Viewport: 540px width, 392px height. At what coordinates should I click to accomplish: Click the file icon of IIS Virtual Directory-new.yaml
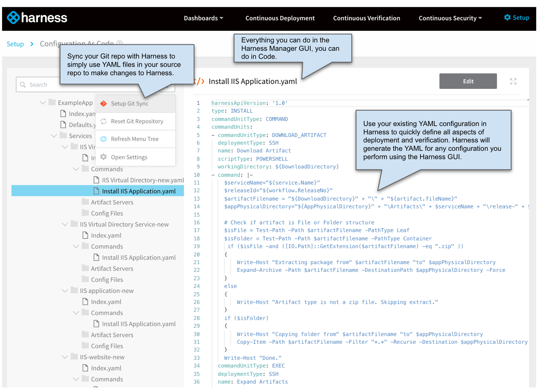[x=96, y=180]
